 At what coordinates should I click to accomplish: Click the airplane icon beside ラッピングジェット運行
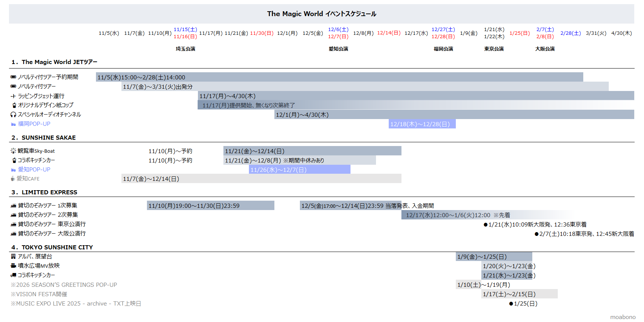pyautogui.click(x=13, y=96)
